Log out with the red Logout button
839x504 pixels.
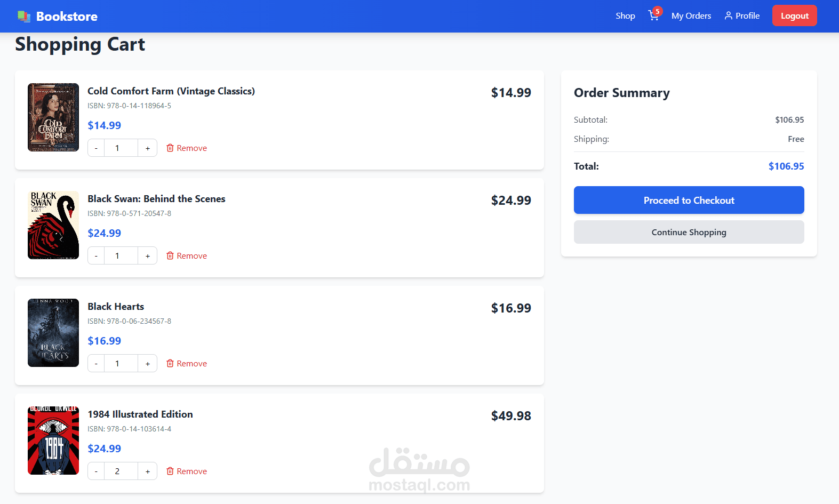tap(794, 16)
